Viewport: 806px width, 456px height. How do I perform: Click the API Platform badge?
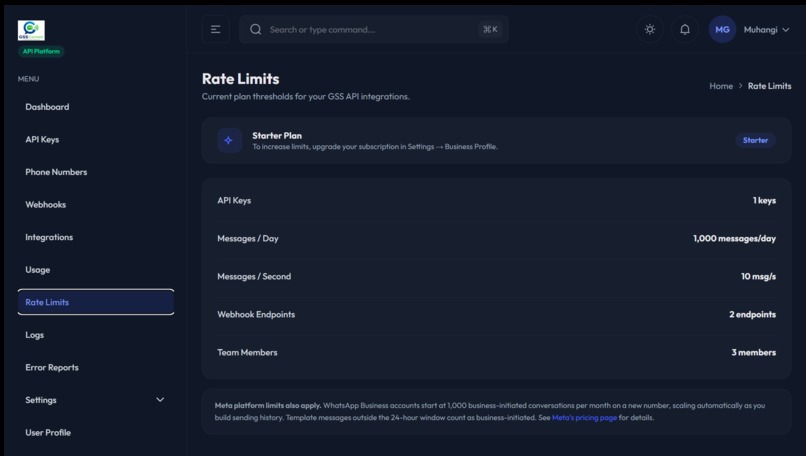click(x=41, y=51)
